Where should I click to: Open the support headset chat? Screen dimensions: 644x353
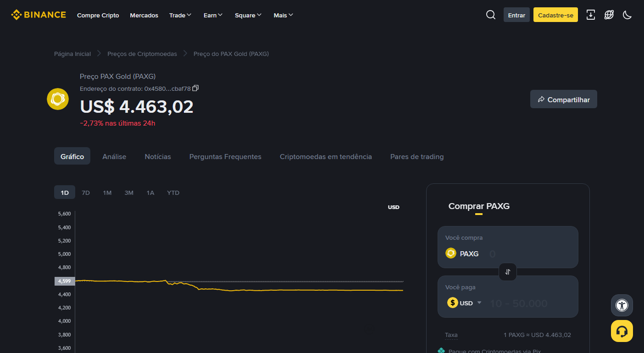pos(622,331)
